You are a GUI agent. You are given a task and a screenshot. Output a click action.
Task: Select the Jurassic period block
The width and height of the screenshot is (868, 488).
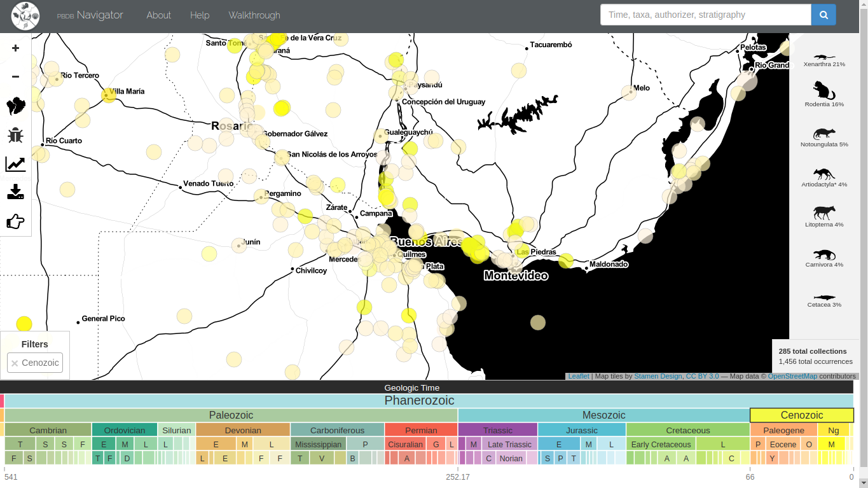tap(581, 430)
